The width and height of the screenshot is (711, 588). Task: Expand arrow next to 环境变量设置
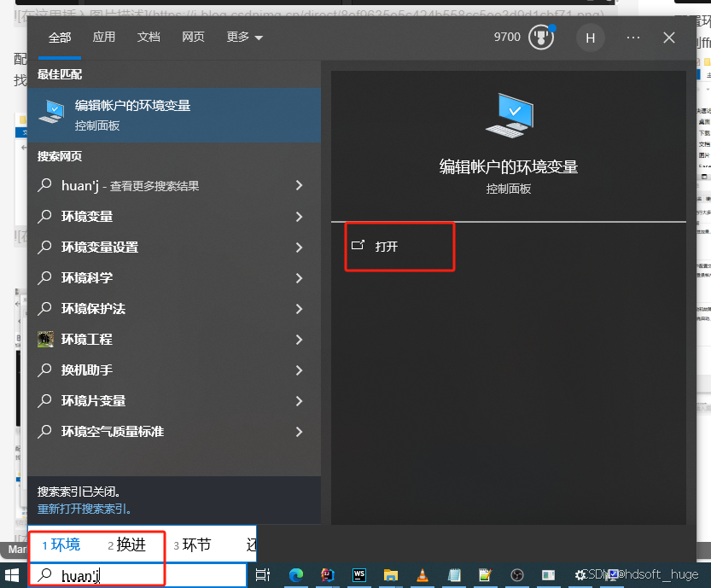[299, 247]
